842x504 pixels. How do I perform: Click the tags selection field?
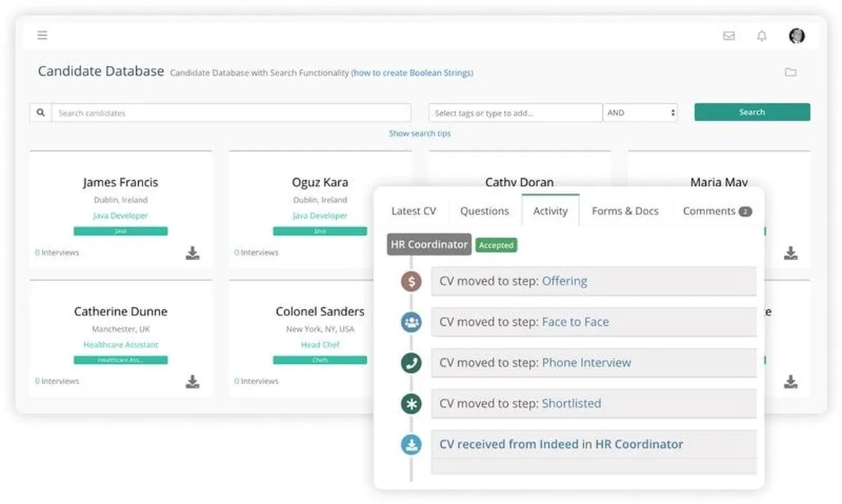(x=516, y=113)
